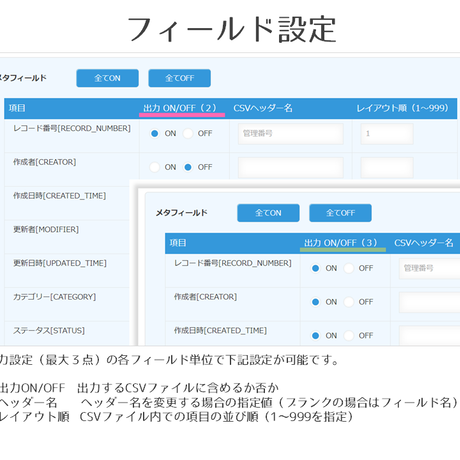Click the front panel 全てON button
This screenshot has width=460, height=460.
(x=268, y=213)
